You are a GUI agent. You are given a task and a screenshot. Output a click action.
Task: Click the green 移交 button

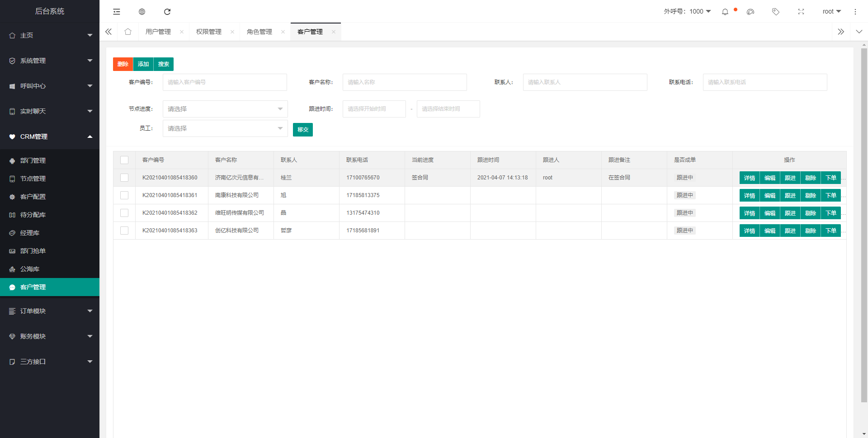pyautogui.click(x=303, y=130)
